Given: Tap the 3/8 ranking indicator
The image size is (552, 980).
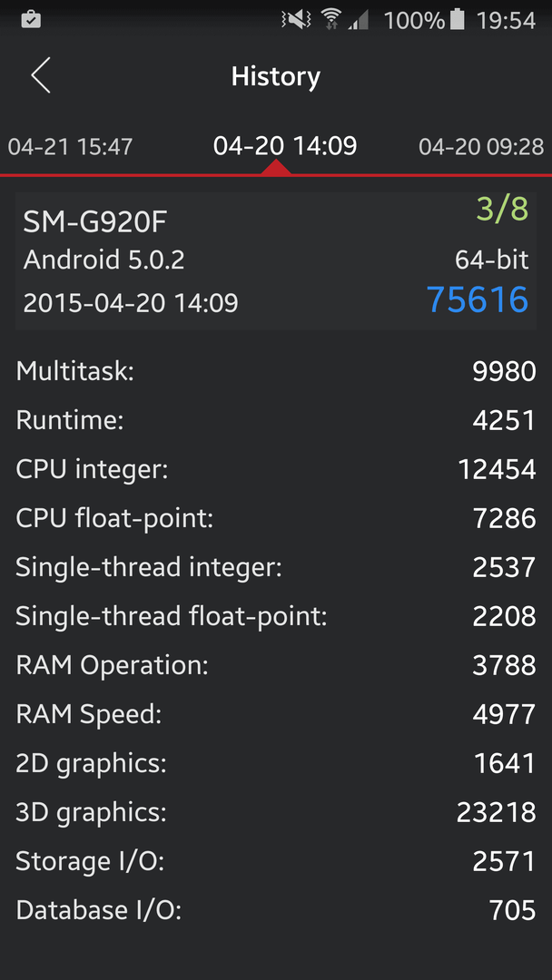Looking at the screenshot, I should [503, 210].
